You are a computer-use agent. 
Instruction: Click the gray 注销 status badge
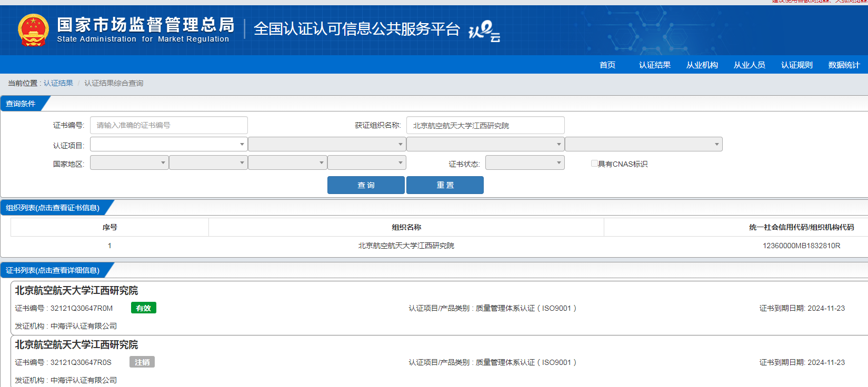[142, 362]
